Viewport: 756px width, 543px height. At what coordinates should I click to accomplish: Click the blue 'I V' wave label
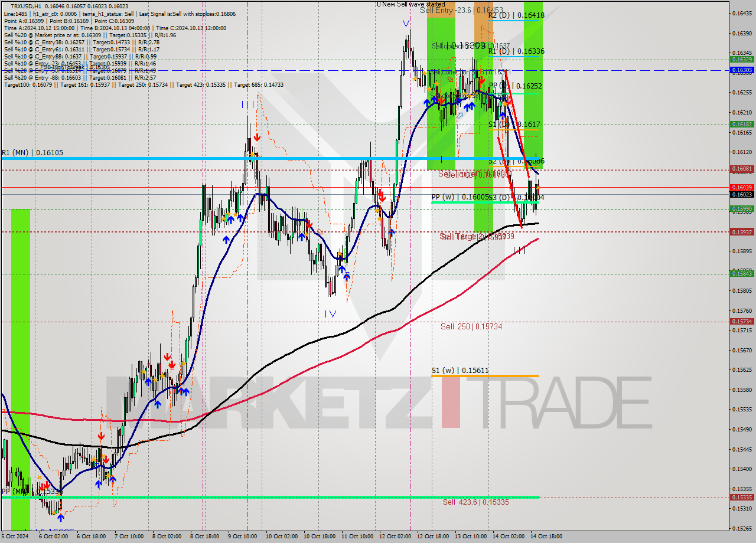click(331, 314)
